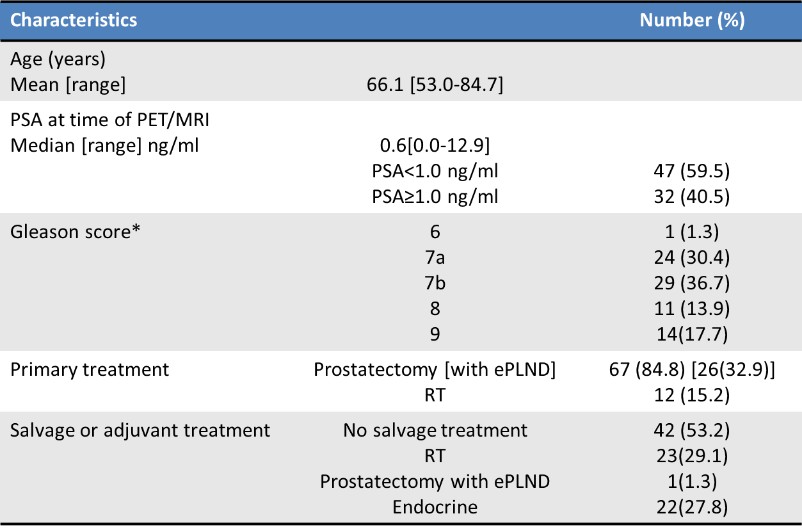Click the 29 (36.7) value

click(x=693, y=283)
